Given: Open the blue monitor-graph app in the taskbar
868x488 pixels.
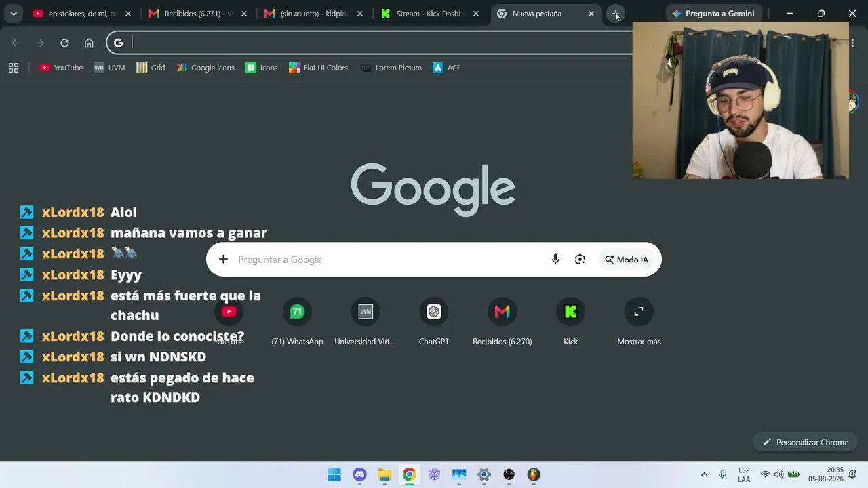Looking at the screenshot, I should pyautogui.click(x=459, y=474).
